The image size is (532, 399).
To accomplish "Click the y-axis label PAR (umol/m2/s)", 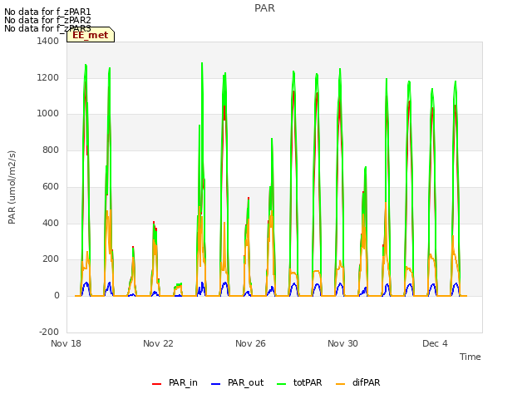I will (x=12, y=187).
